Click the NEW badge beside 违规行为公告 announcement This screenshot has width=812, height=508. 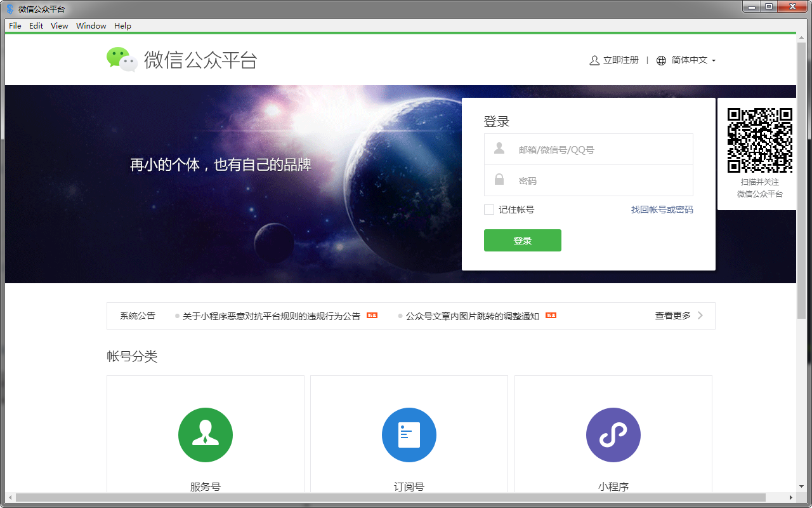[372, 315]
